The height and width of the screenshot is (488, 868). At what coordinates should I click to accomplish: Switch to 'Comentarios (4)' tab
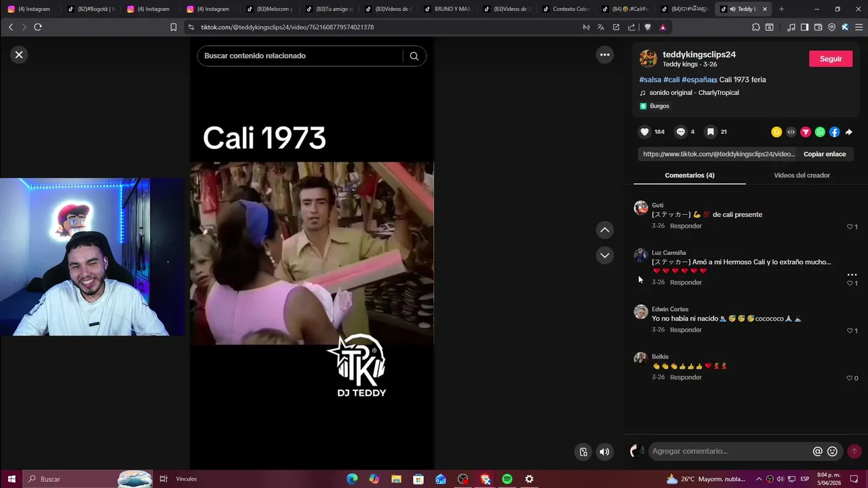pos(690,176)
